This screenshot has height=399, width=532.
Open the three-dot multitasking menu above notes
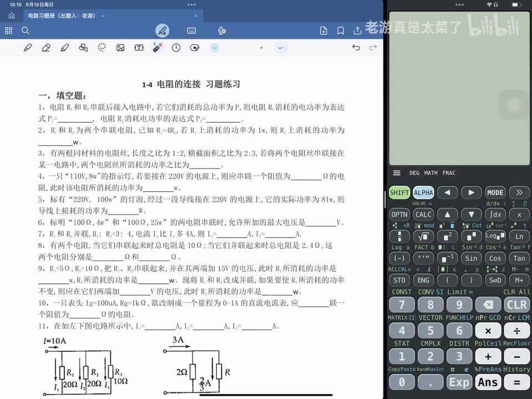(191, 5)
